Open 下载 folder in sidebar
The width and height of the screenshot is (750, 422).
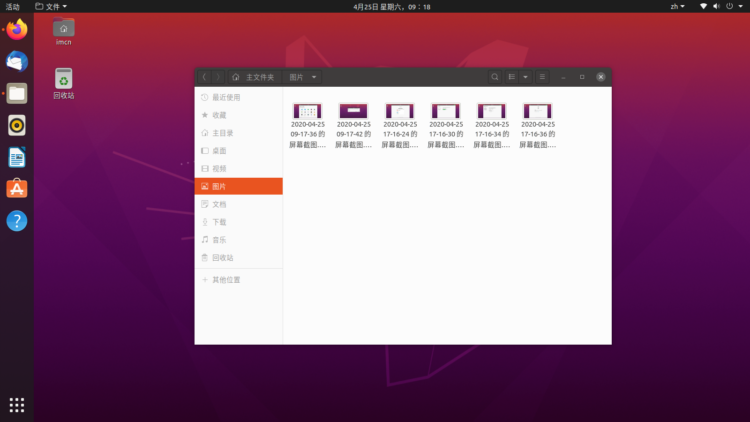pyautogui.click(x=219, y=222)
